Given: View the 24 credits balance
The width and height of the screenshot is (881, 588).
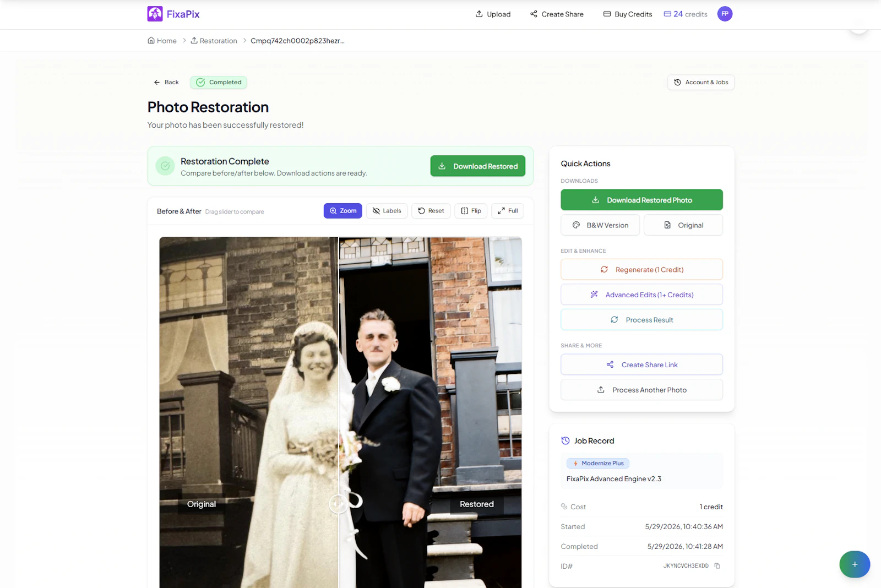Looking at the screenshot, I should pyautogui.click(x=686, y=14).
